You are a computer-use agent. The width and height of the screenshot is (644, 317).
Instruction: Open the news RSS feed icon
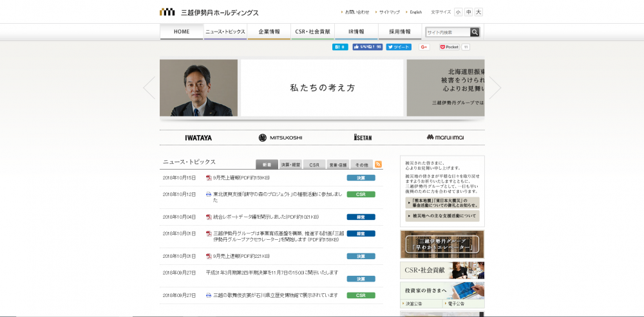[378, 164]
